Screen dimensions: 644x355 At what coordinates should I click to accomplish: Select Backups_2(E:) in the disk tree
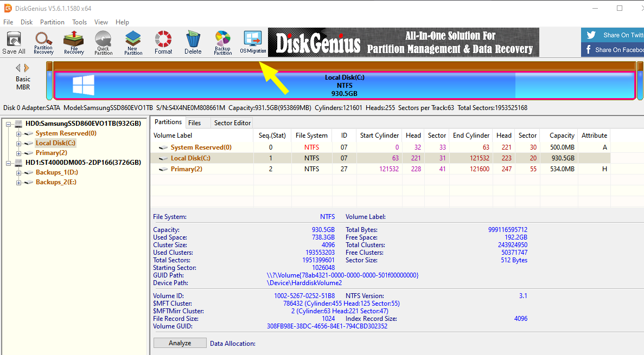[x=56, y=182]
